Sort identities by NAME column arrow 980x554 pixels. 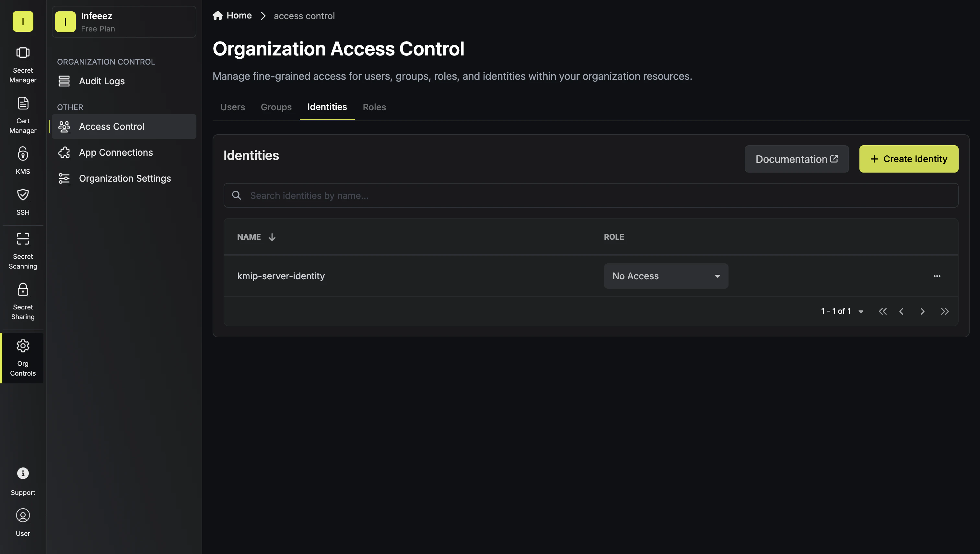pos(272,237)
